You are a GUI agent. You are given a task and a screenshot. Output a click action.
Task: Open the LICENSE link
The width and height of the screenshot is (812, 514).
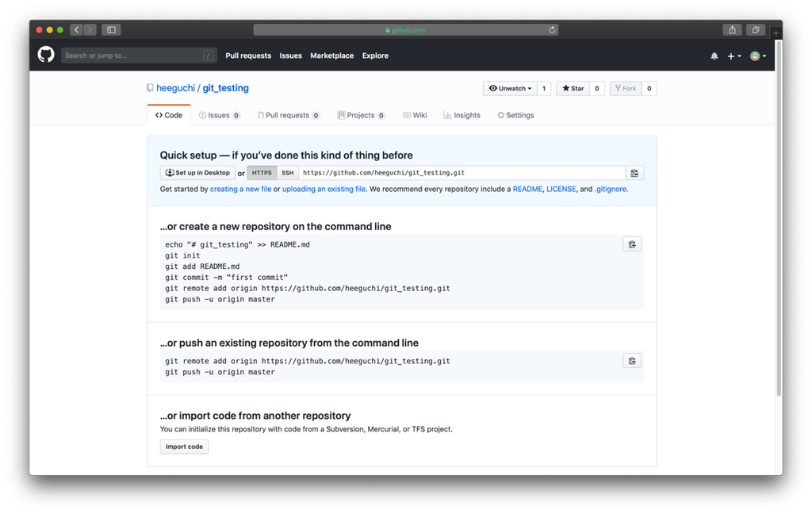click(561, 189)
